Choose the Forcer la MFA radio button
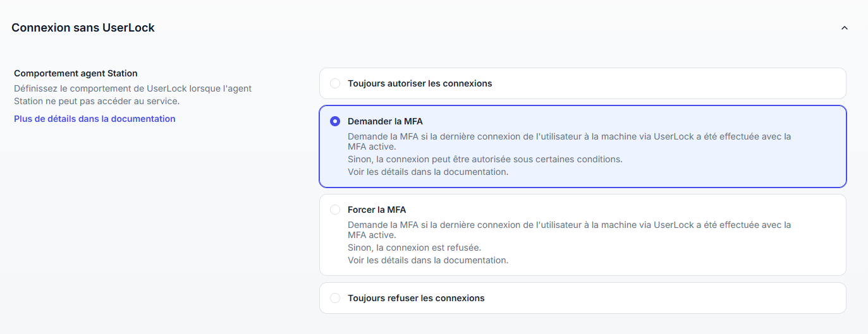The height and width of the screenshot is (334, 868). (x=335, y=210)
